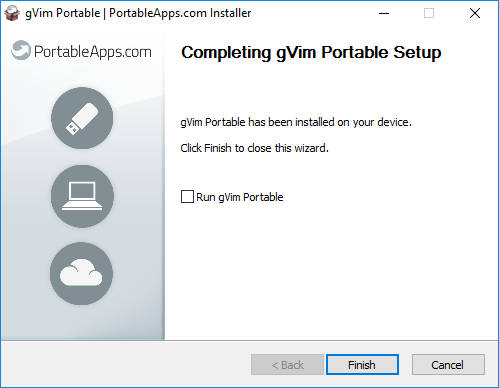Minimize the installer window
499x388 pixels.
coord(384,13)
